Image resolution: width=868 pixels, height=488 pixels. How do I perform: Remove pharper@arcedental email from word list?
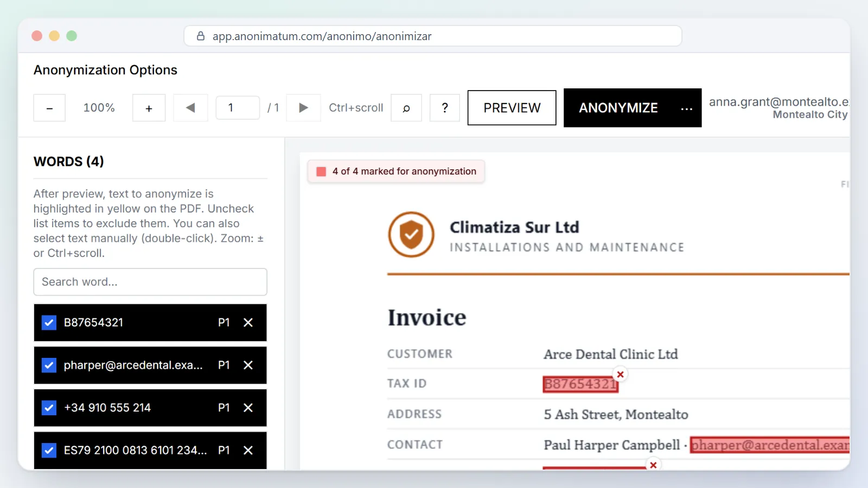coord(248,365)
